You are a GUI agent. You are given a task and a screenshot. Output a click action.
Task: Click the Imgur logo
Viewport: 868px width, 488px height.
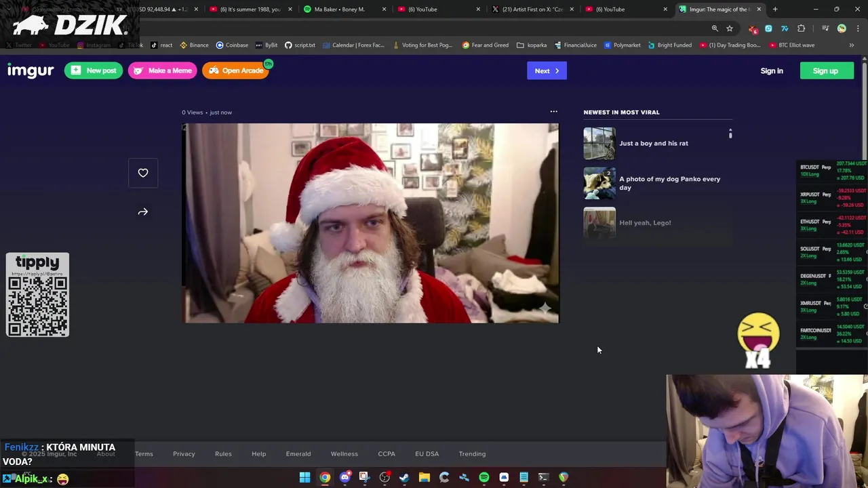pyautogui.click(x=31, y=70)
